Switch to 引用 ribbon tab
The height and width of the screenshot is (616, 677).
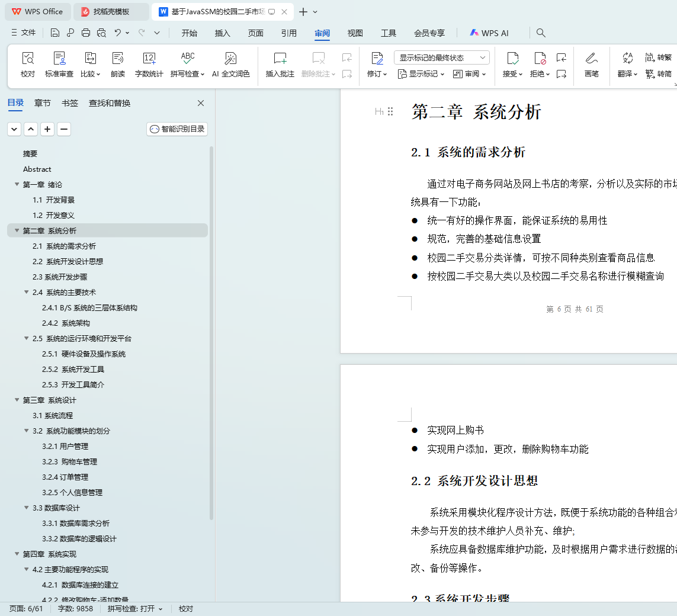[289, 33]
